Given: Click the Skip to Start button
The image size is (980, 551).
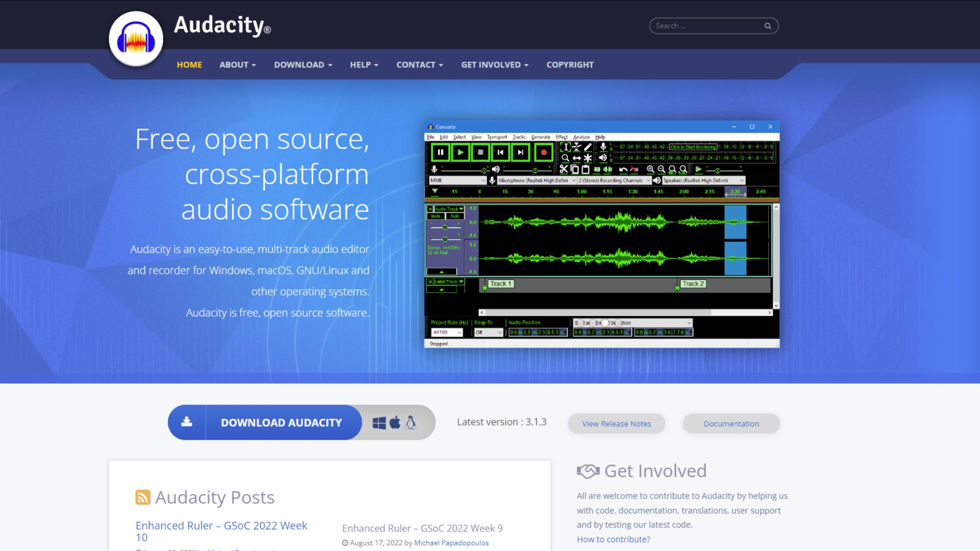Looking at the screenshot, I should (x=500, y=152).
